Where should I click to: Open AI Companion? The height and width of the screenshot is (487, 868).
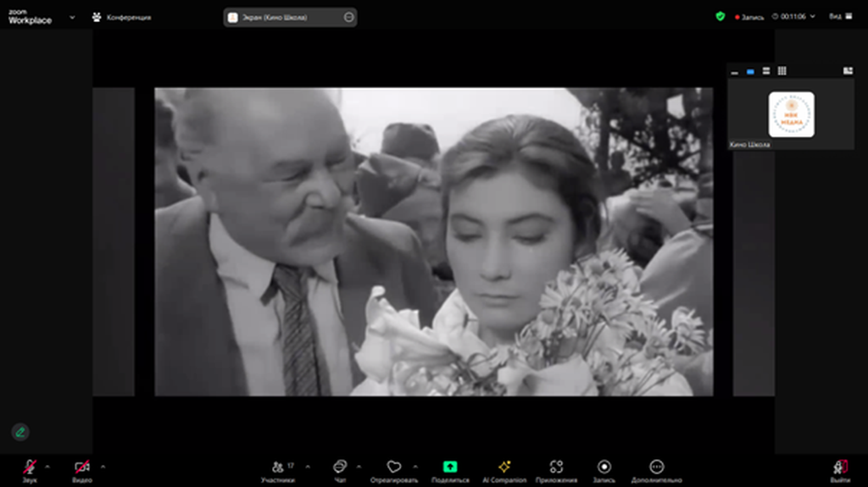click(x=504, y=468)
